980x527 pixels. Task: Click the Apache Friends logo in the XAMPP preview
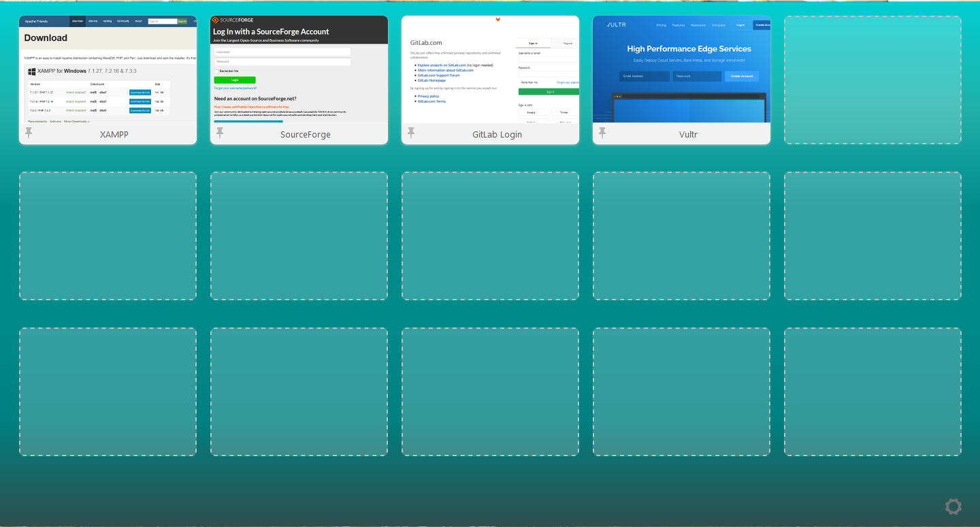point(36,21)
